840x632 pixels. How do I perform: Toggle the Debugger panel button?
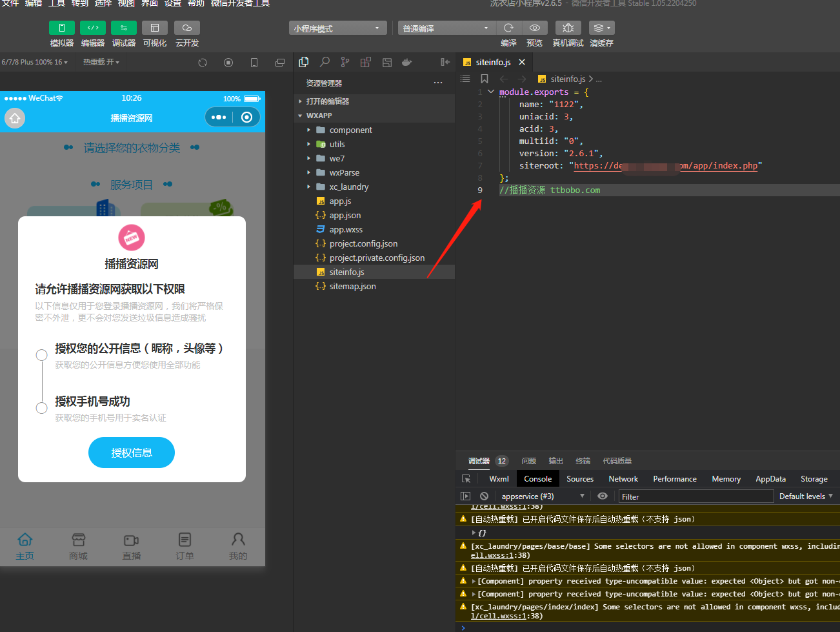tap(124, 28)
